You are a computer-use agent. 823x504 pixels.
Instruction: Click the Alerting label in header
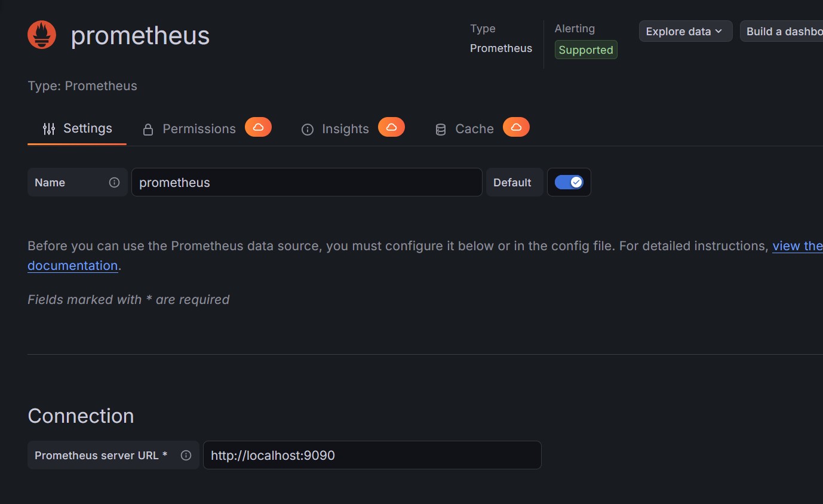pyautogui.click(x=575, y=29)
